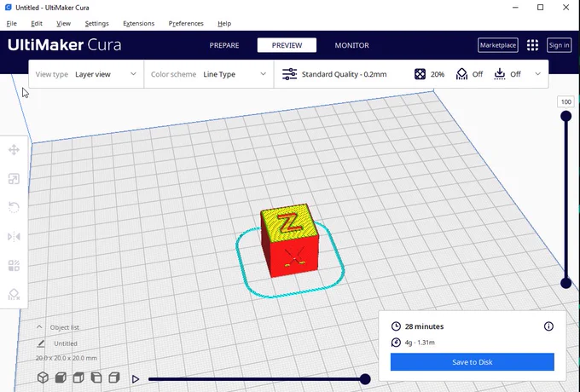Switch to left side camera view
Viewport: 580px width, 392px height.
96,378
